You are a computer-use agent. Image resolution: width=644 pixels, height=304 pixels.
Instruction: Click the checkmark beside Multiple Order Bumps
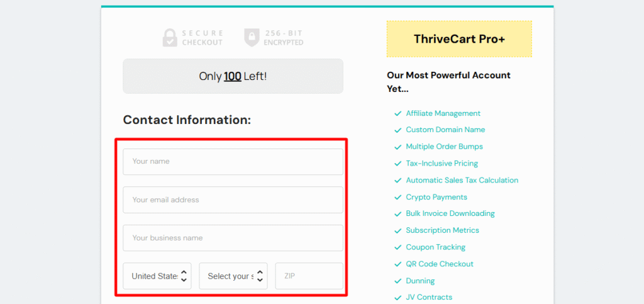397,147
